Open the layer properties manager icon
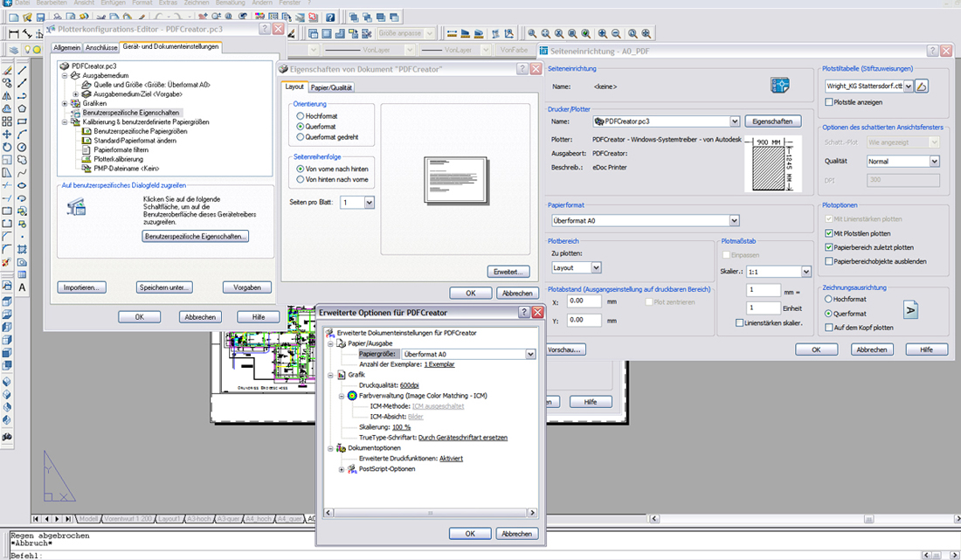Viewport: 961px width, 560px height. click(x=13, y=50)
